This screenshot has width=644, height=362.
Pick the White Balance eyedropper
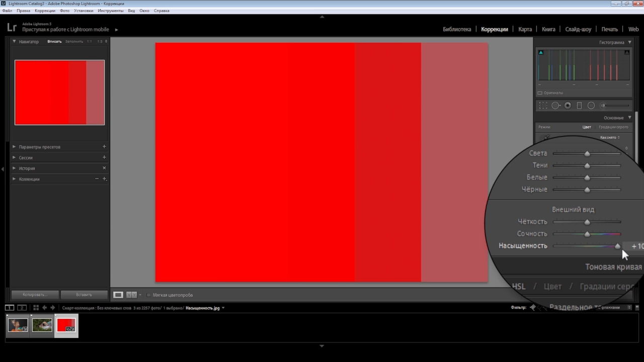click(545, 137)
